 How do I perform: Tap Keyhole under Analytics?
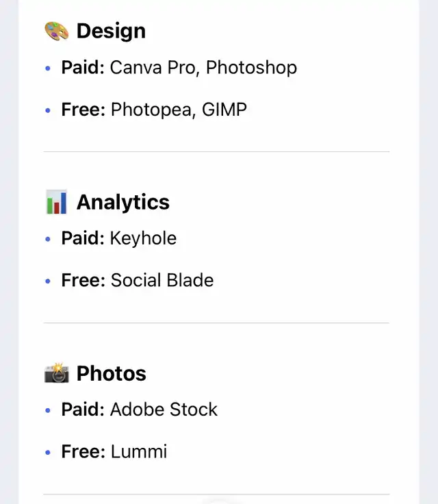pos(143,238)
